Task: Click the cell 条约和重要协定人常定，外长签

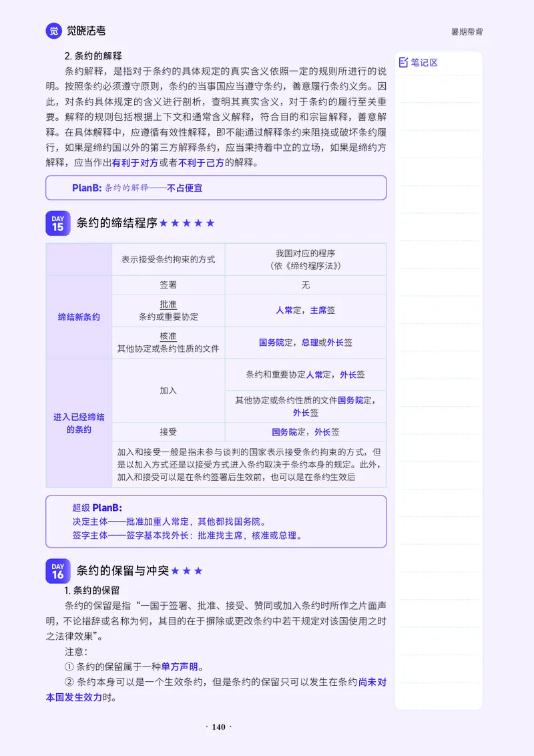Action: pyautogui.click(x=306, y=375)
